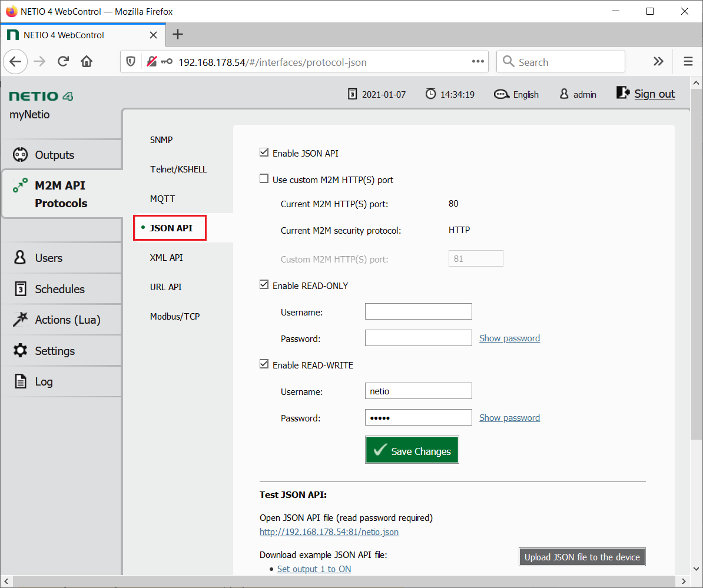Select the MQTT protocol tab
Viewport: 703px width, 588px height.
[x=163, y=198]
